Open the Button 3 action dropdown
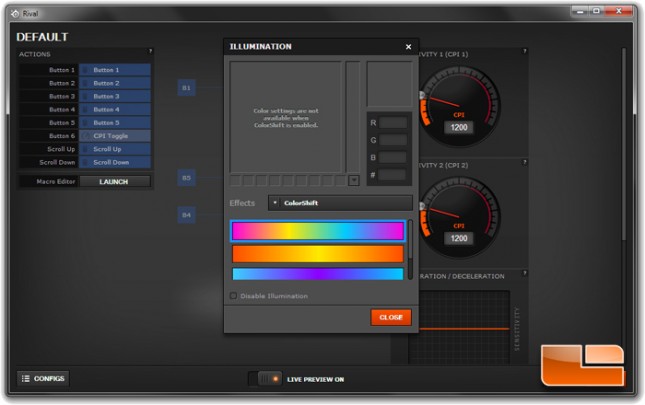Image resolution: width=645 pixels, height=405 pixels. pyautogui.click(x=115, y=96)
